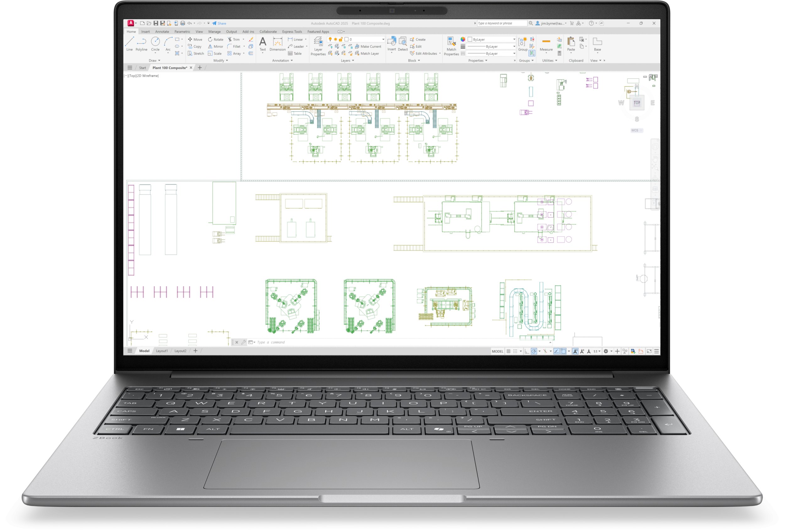Image resolution: width=785 pixels, height=532 pixels.
Task: Select the Polyline tool
Action: [x=141, y=44]
